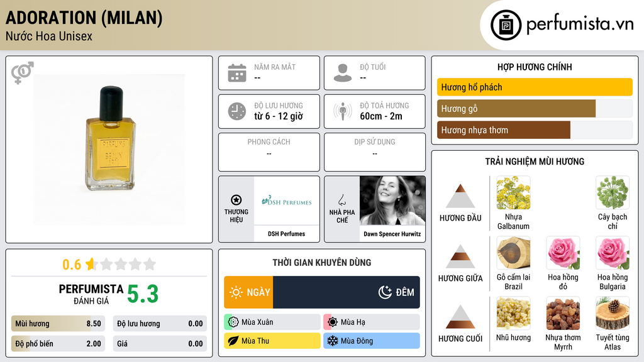Click the Dịp sử dụng box
Screen dimensions: 644x362
point(375,152)
